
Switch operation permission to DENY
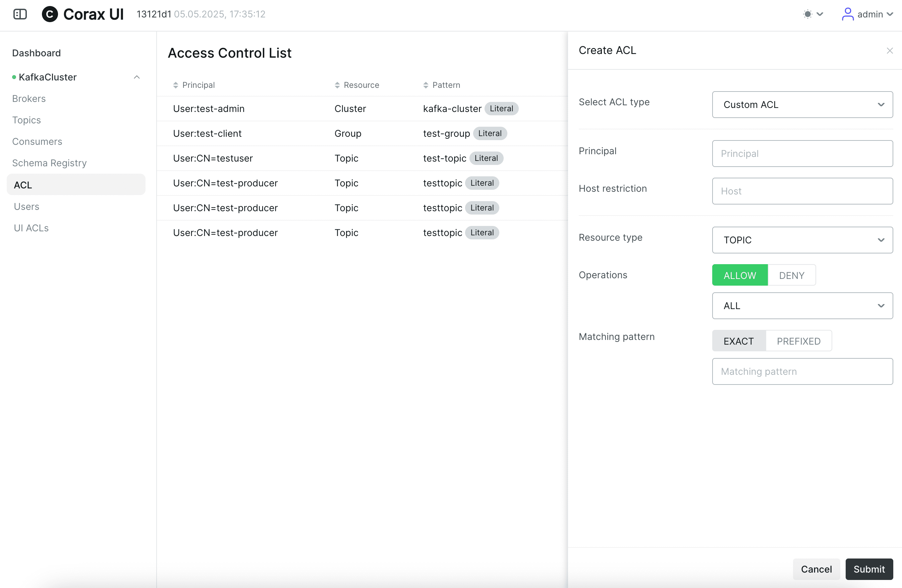pyautogui.click(x=791, y=275)
